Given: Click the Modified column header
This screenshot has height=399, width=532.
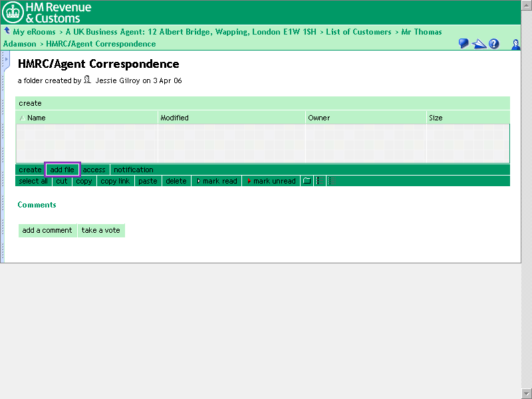Looking at the screenshot, I should click(x=174, y=118).
